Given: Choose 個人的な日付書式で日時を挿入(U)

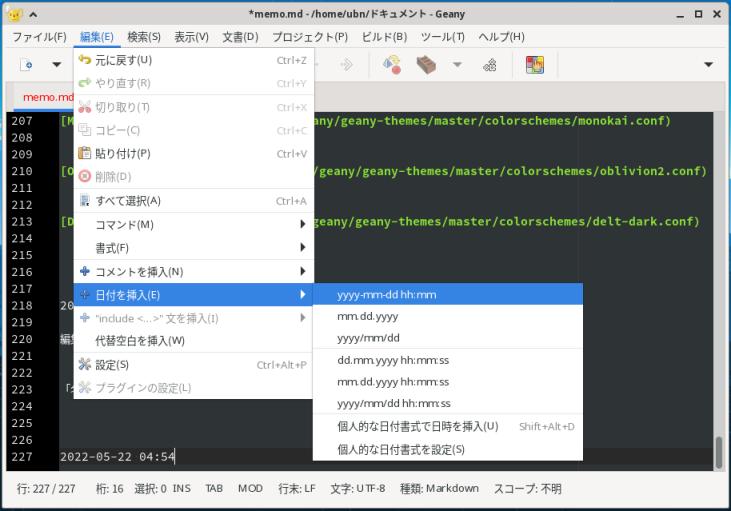Looking at the screenshot, I should point(448,426).
